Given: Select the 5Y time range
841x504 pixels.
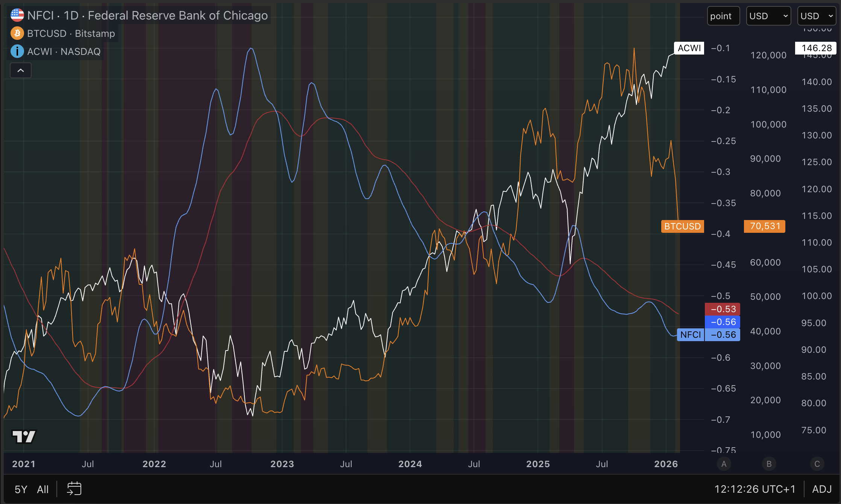Looking at the screenshot, I should point(21,489).
